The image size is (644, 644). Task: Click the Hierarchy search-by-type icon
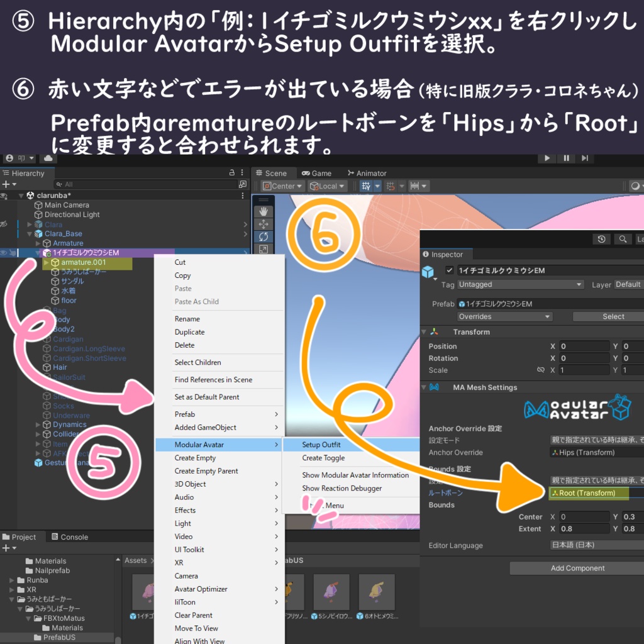(243, 184)
